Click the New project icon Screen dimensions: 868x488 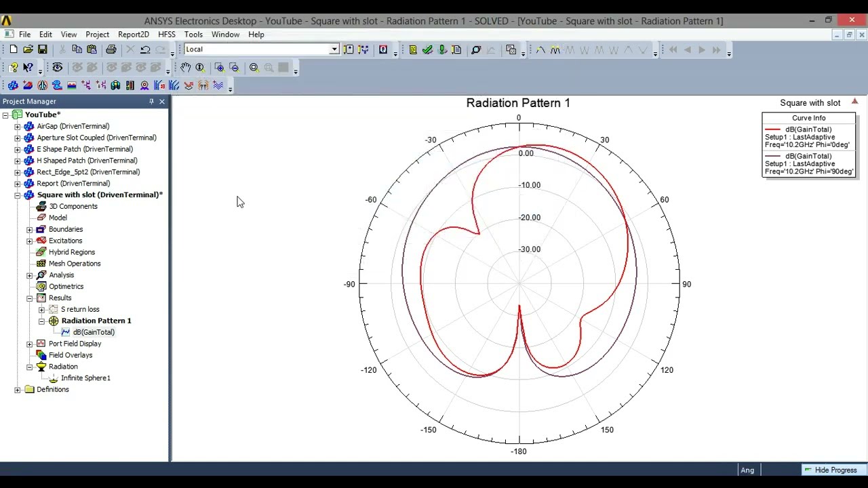[13, 49]
